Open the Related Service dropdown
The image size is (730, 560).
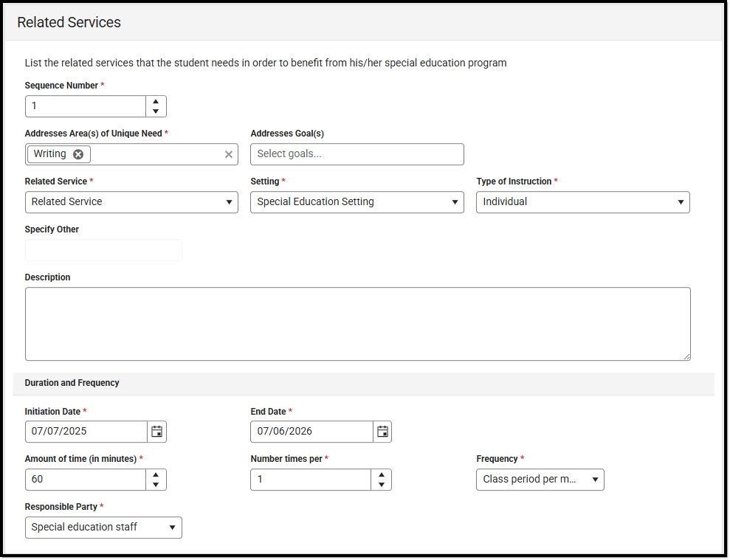pos(131,202)
